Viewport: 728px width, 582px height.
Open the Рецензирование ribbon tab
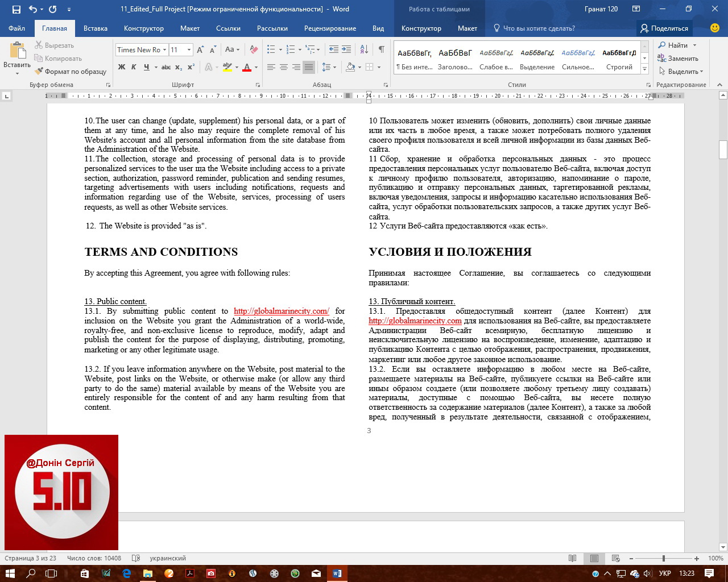(x=330, y=28)
